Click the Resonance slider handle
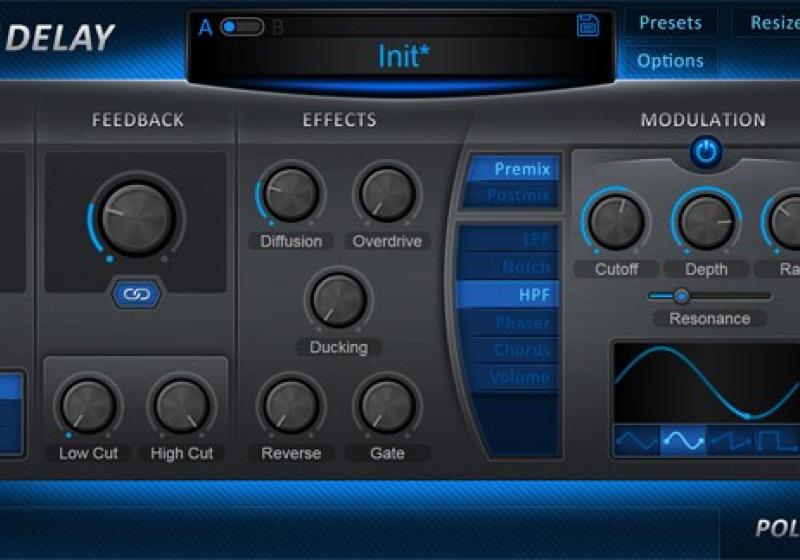This screenshot has width=800, height=560. point(681,296)
